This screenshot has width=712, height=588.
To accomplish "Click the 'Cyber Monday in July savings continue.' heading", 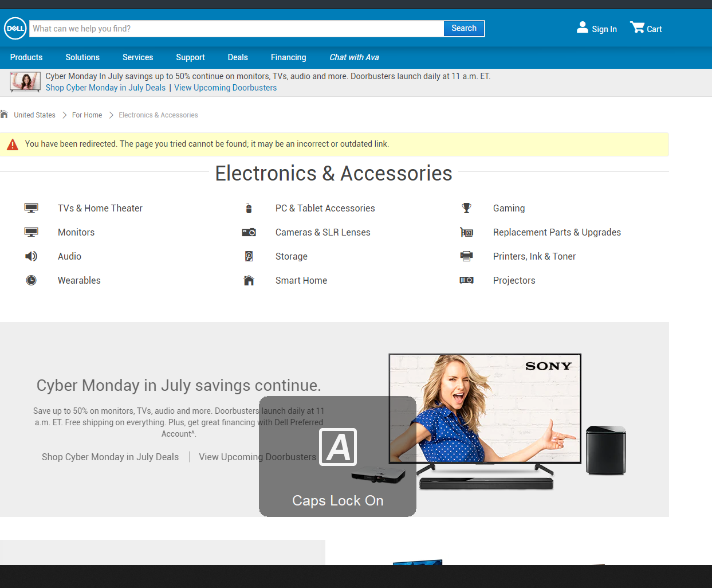I will 179,385.
